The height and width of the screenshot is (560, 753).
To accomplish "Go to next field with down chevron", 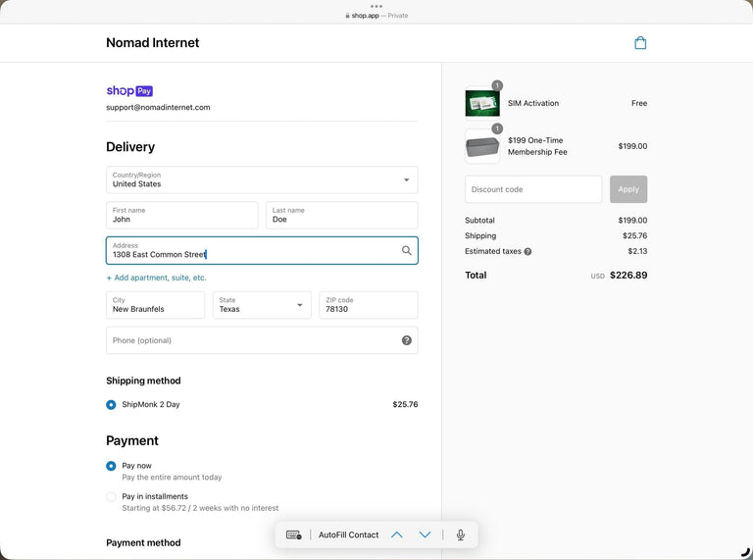I will point(425,535).
